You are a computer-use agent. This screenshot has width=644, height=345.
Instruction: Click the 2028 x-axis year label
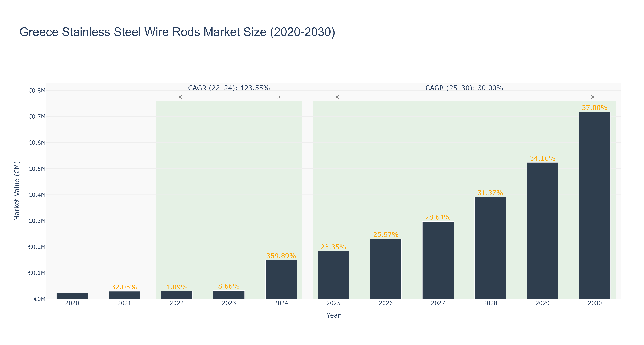pyautogui.click(x=490, y=303)
